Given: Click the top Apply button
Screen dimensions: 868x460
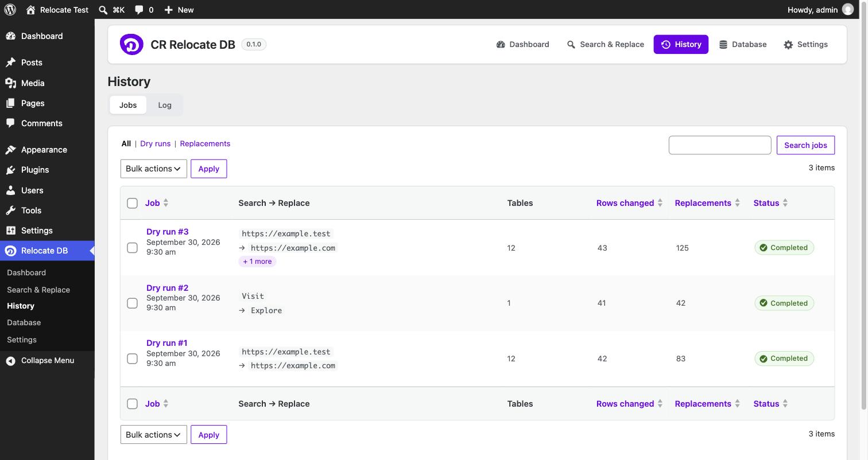Looking at the screenshot, I should 208,169.
